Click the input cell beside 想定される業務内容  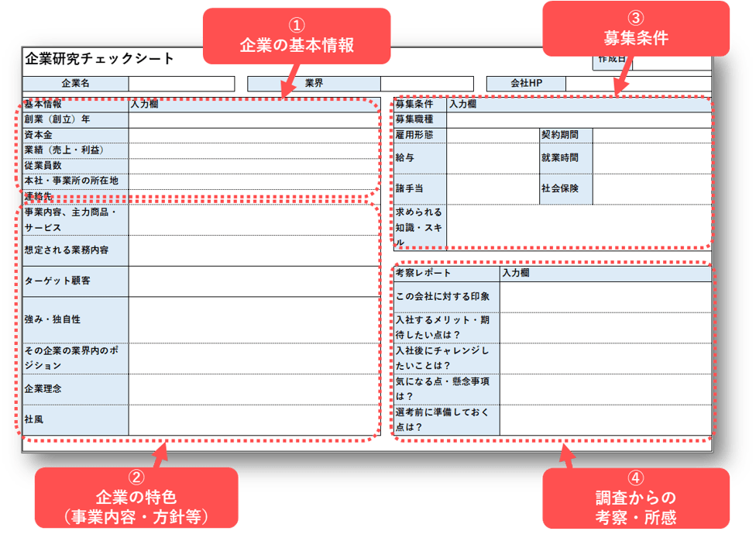pyautogui.click(x=254, y=251)
